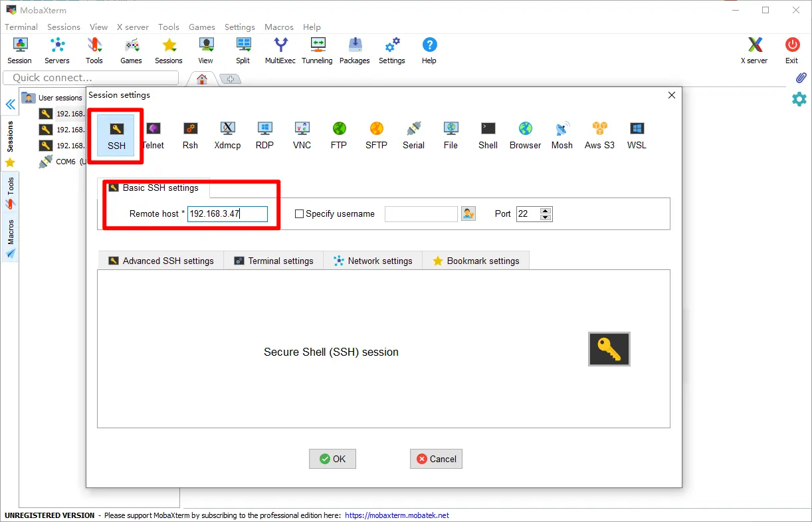812x522 pixels.
Task: Select the User sessions folder
Action: tap(52, 98)
